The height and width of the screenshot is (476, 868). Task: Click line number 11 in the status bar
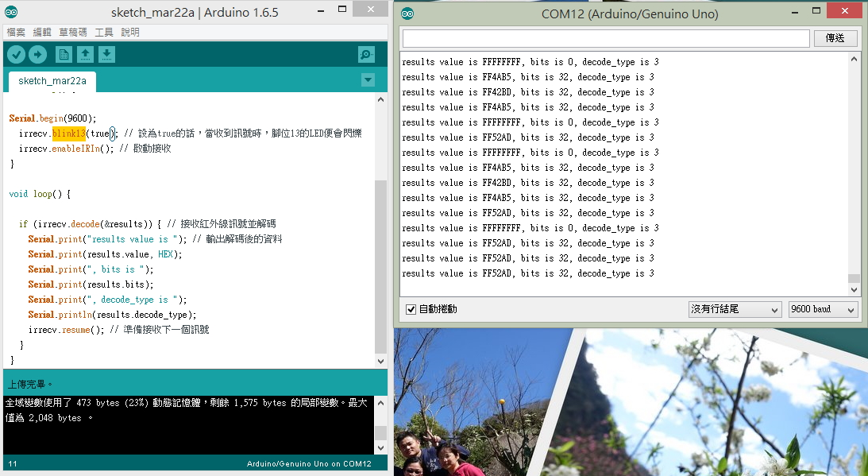point(12,464)
